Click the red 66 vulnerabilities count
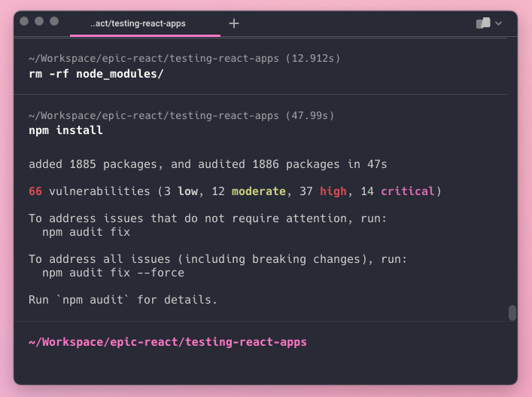The width and height of the screenshot is (532, 397). [x=35, y=191]
